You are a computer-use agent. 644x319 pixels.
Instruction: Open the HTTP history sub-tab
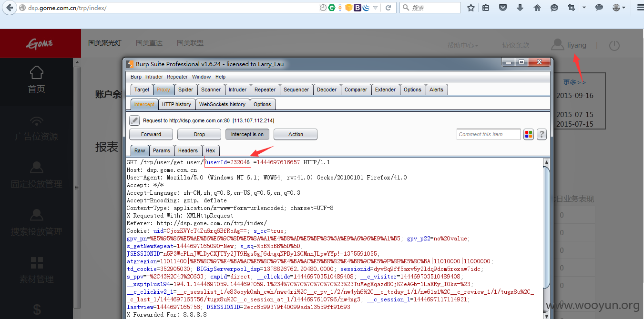176,104
